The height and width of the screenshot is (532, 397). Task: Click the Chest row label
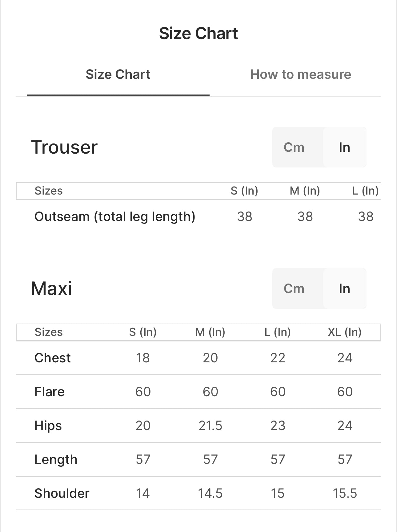pyautogui.click(x=53, y=358)
